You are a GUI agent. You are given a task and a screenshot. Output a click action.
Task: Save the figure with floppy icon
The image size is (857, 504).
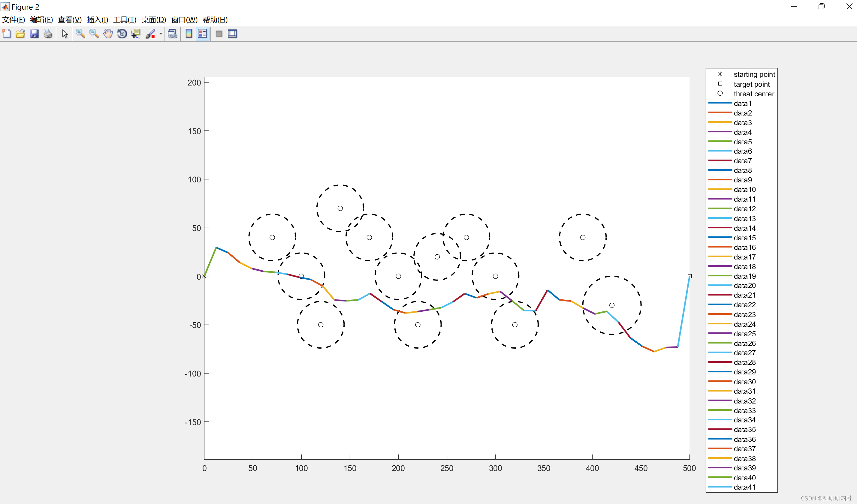[x=34, y=34]
